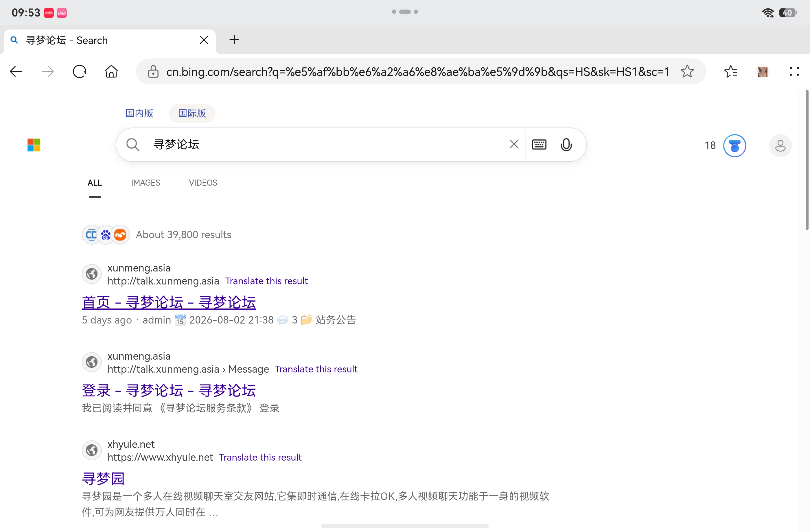Open the Bing account sign-in icon

tap(780, 146)
